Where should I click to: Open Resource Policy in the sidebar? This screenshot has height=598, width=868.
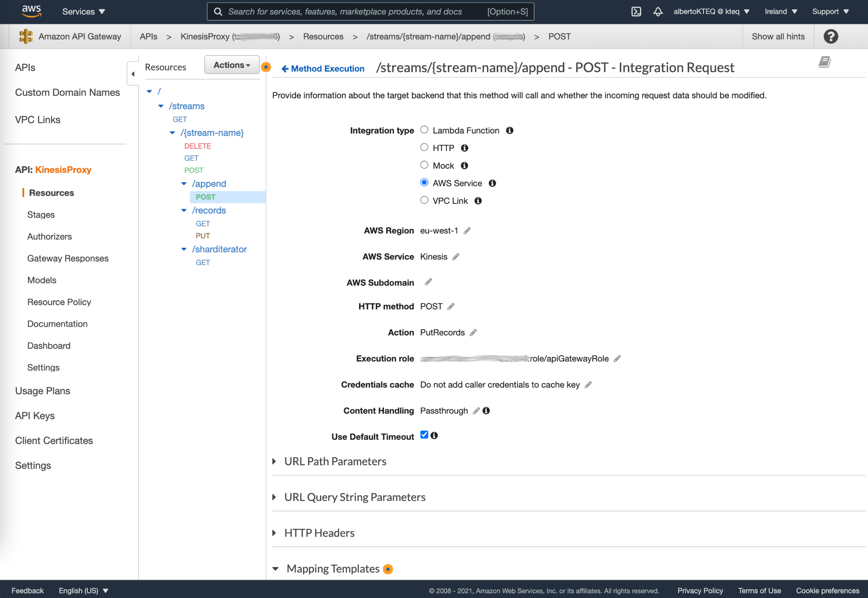pos(59,302)
